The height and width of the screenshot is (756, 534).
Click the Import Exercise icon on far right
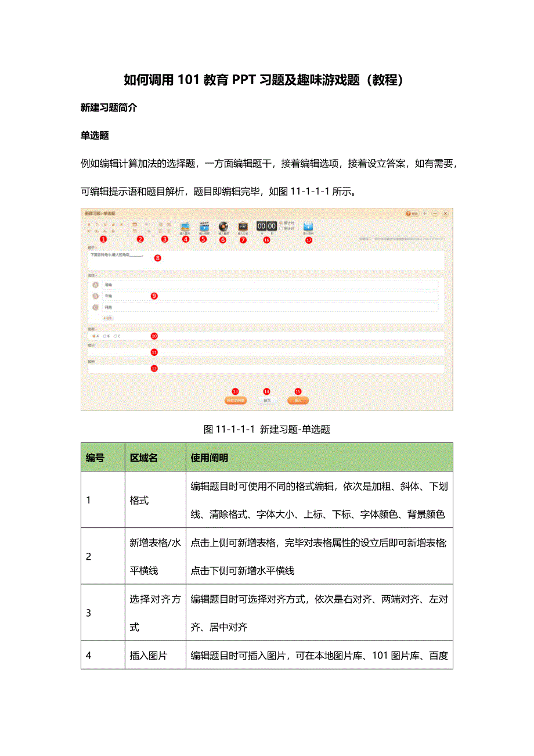pos(308,226)
